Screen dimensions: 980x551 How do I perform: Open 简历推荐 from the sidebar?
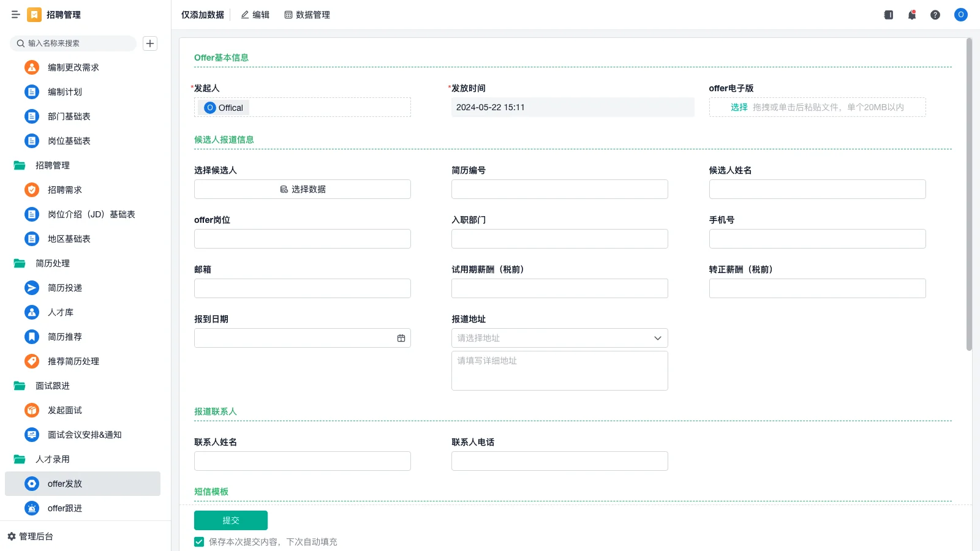[x=64, y=337]
